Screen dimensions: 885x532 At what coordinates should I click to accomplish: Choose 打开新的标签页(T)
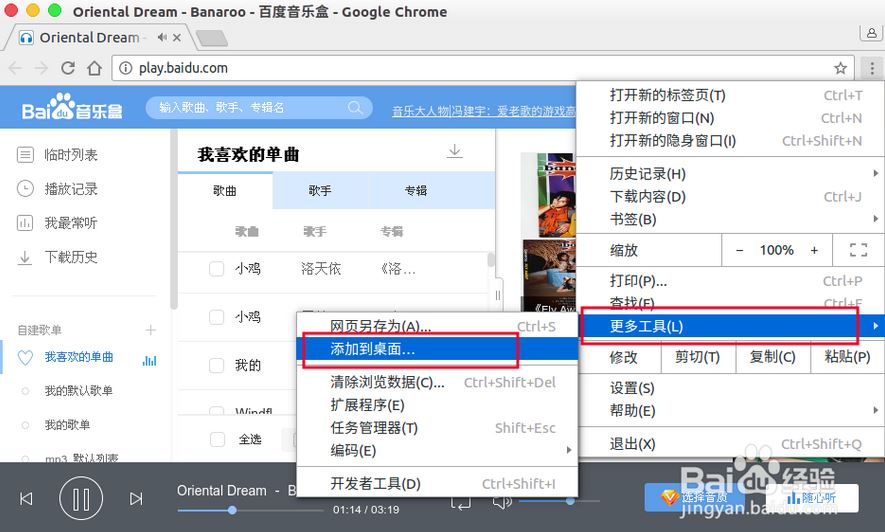click(x=729, y=95)
